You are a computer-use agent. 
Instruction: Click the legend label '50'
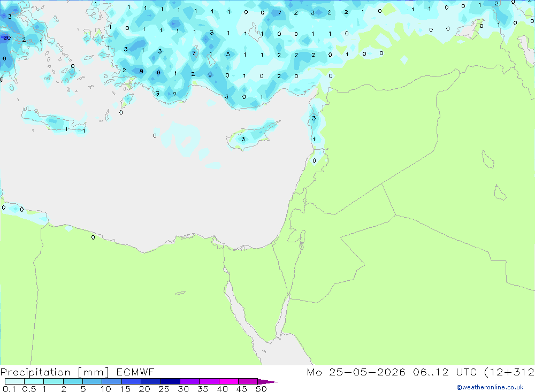click(261, 389)
